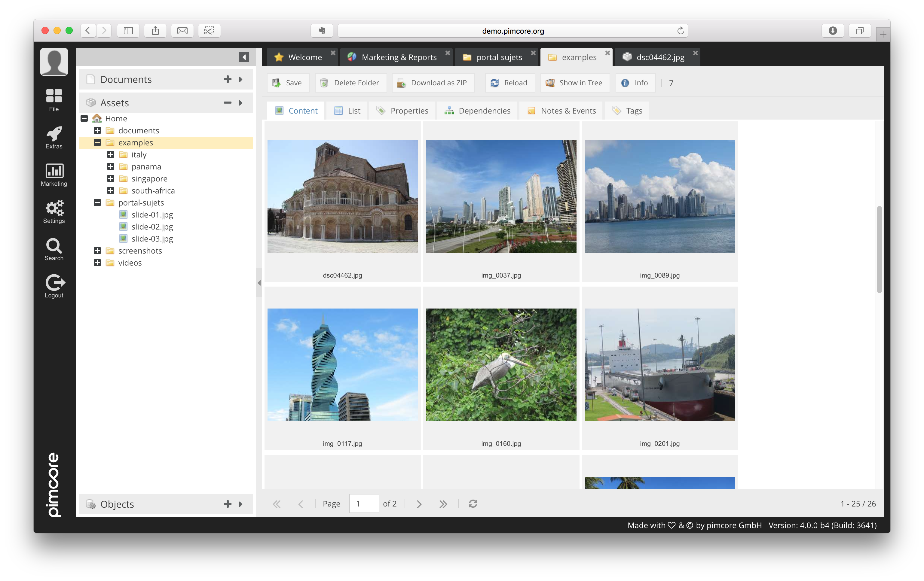The height and width of the screenshot is (581, 924).
Task: Open the Dependencies tab
Action: [477, 111]
